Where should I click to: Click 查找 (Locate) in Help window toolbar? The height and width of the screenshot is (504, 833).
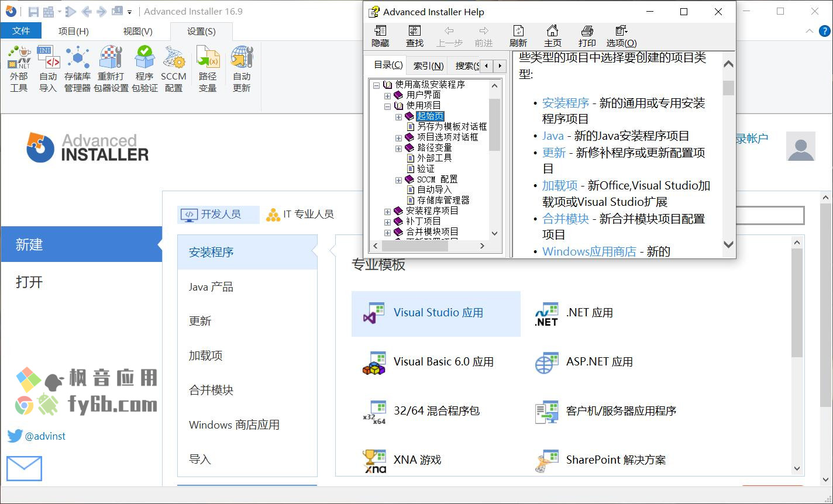coord(415,36)
